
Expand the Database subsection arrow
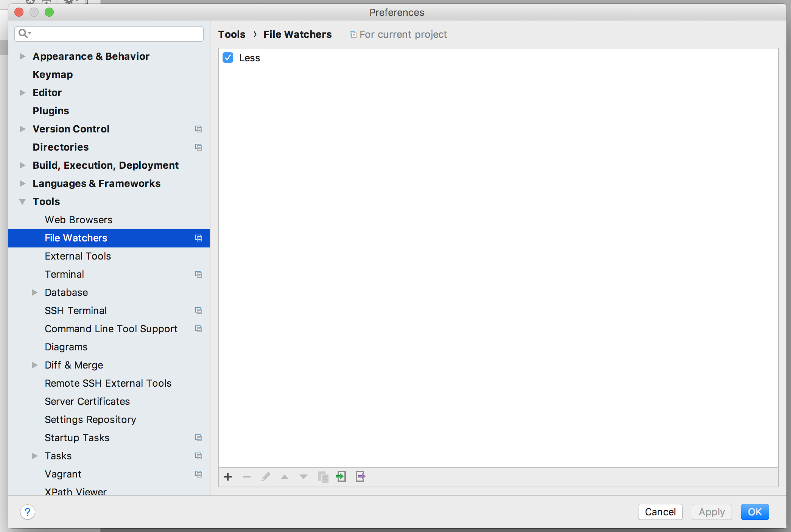(34, 292)
